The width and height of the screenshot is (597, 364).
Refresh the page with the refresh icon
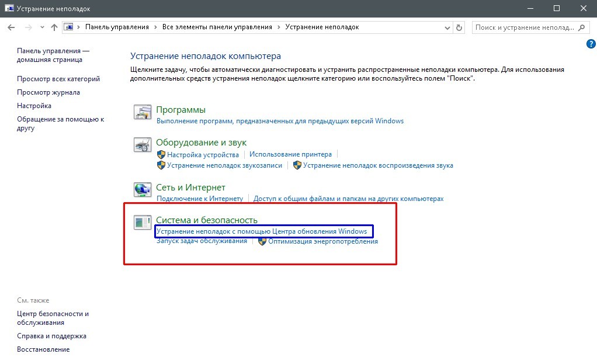pyautogui.click(x=459, y=27)
